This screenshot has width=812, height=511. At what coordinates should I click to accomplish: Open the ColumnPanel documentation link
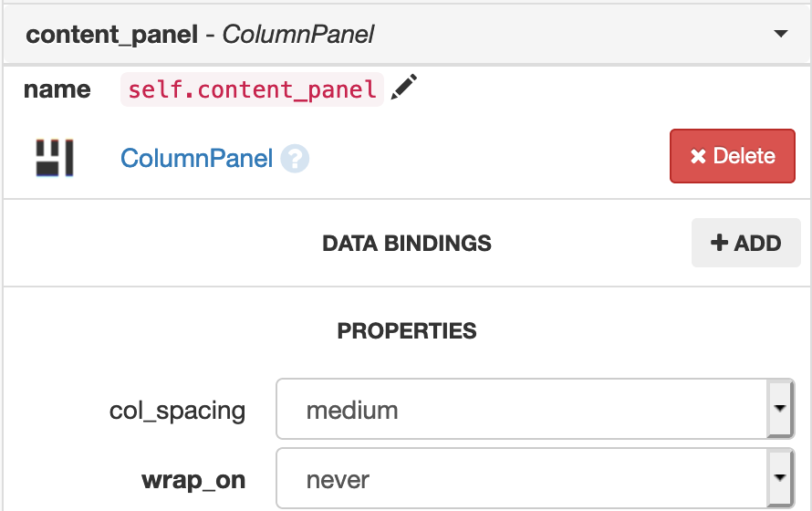coord(196,158)
